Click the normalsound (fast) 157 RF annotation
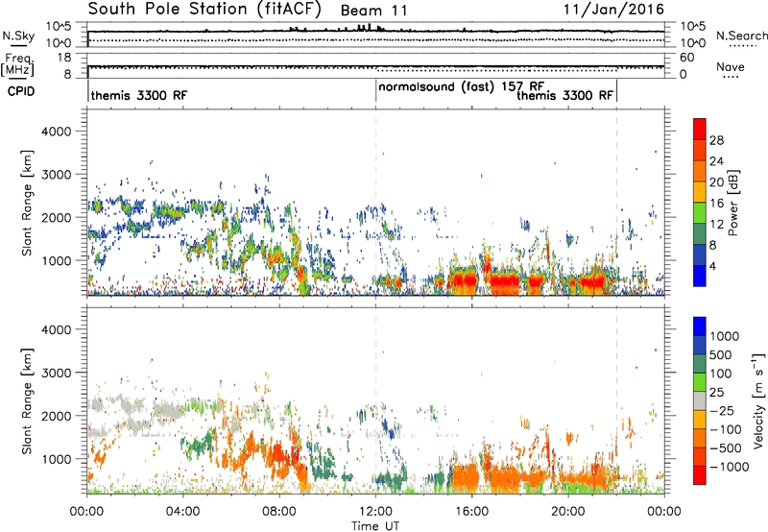The width and height of the screenshot is (768, 532). point(461,86)
